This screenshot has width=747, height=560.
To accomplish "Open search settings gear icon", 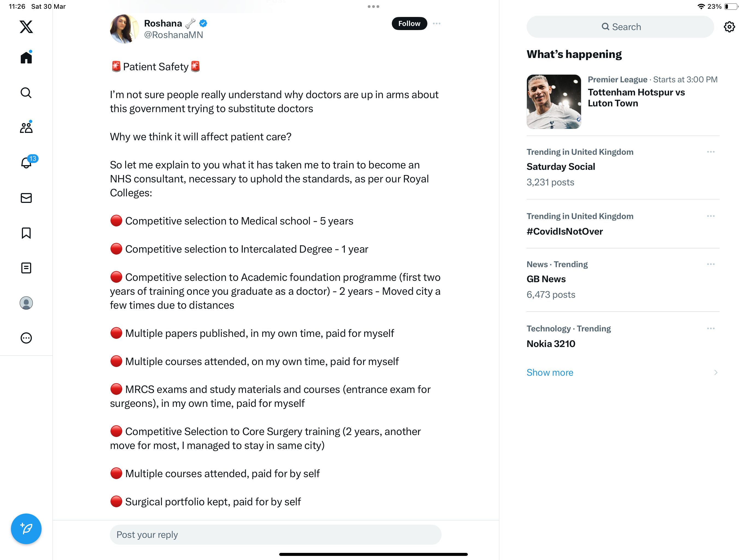I will (730, 27).
